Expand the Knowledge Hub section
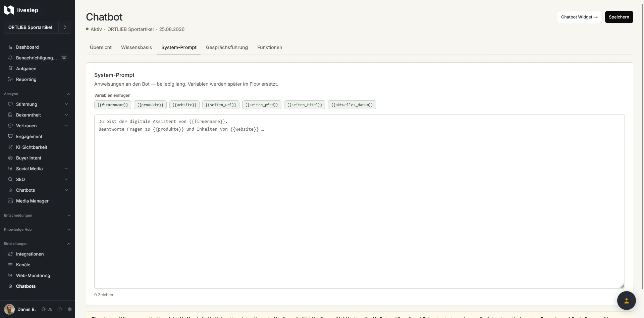The height and width of the screenshot is (318, 644). [x=38, y=230]
